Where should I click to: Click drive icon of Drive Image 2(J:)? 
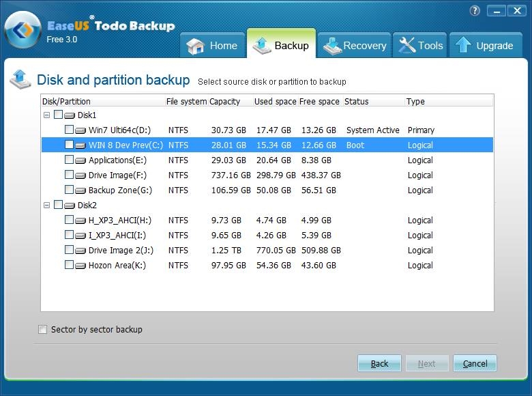click(x=80, y=251)
